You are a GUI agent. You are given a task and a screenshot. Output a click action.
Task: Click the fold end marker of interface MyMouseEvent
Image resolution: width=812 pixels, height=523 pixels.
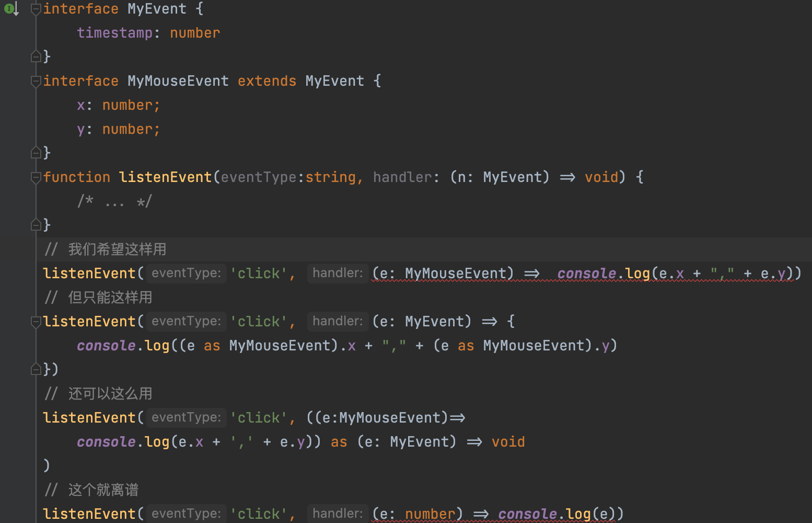(36, 152)
